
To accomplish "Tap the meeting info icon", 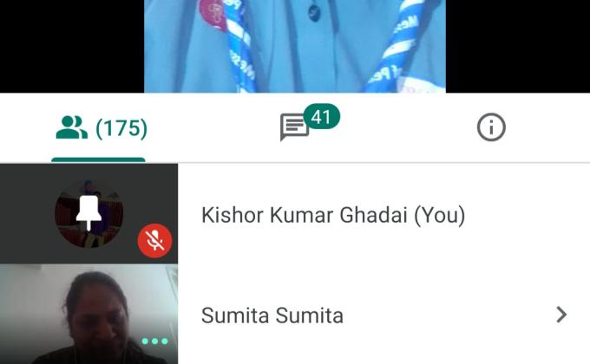I will coord(491,127).
